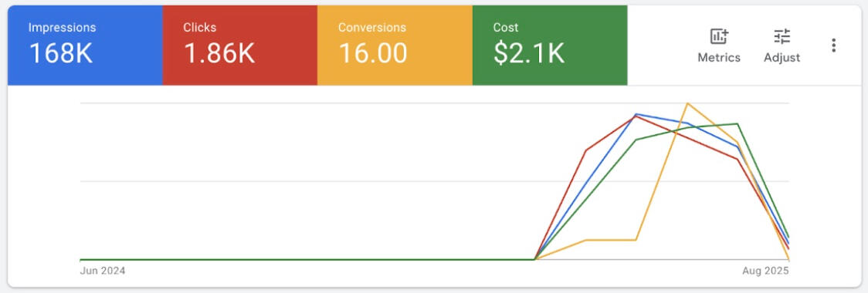Open the three-dot more options menu
868x293 pixels.
click(834, 45)
